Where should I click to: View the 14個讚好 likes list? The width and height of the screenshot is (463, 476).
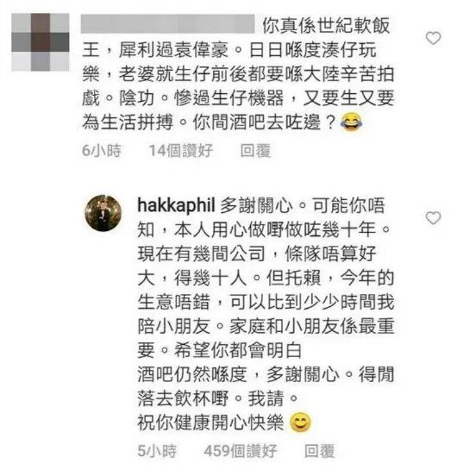(181, 151)
